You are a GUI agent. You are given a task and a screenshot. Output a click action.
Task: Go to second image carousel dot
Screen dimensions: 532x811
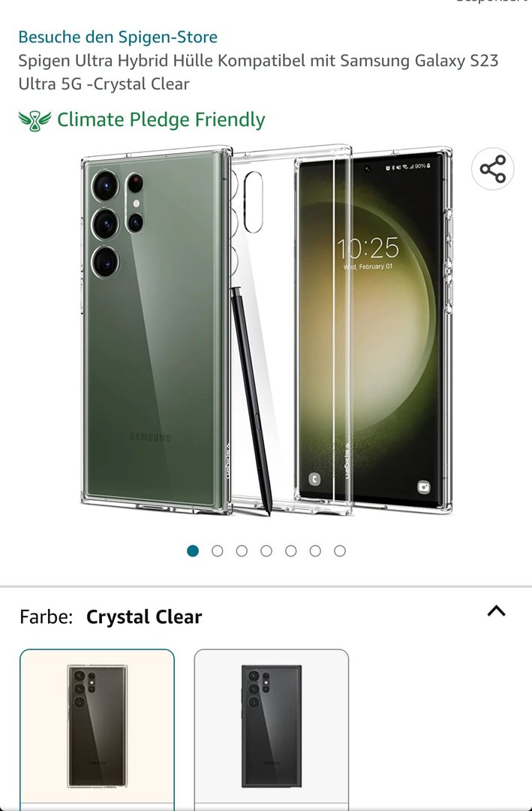click(x=217, y=551)
